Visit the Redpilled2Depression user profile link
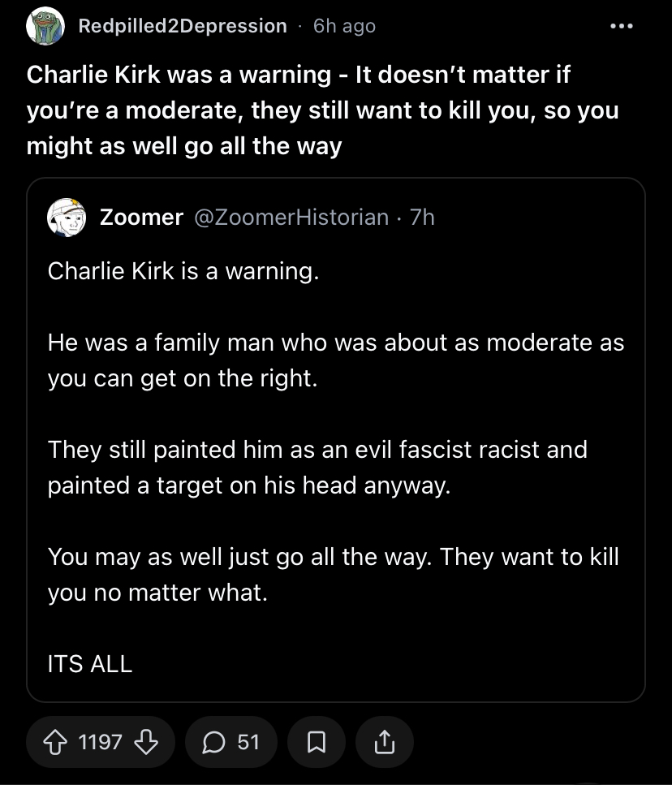Viewport: 672px width, 785px height. click(x=183, y=26)
